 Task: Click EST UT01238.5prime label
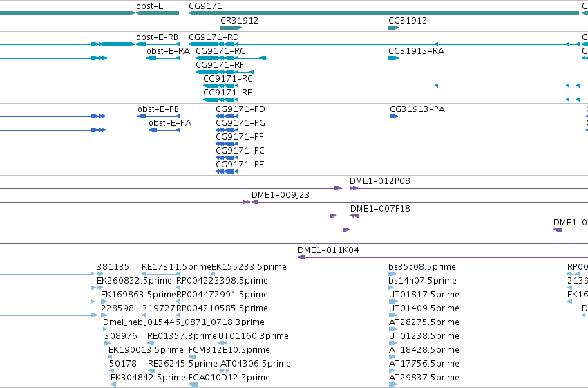click(x=424, y=336)
